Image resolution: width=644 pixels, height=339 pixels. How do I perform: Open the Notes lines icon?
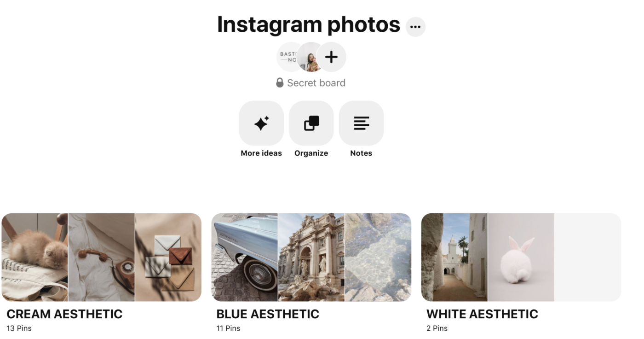[x=361, y=123]
